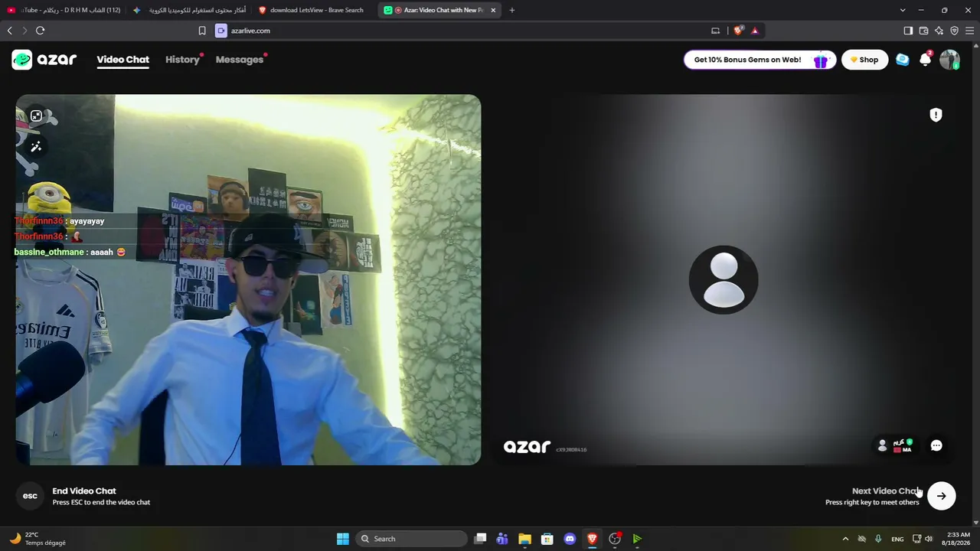Close the Azar browser tab
The height and width of the screenshot is (551, 980).
point(493,10)
